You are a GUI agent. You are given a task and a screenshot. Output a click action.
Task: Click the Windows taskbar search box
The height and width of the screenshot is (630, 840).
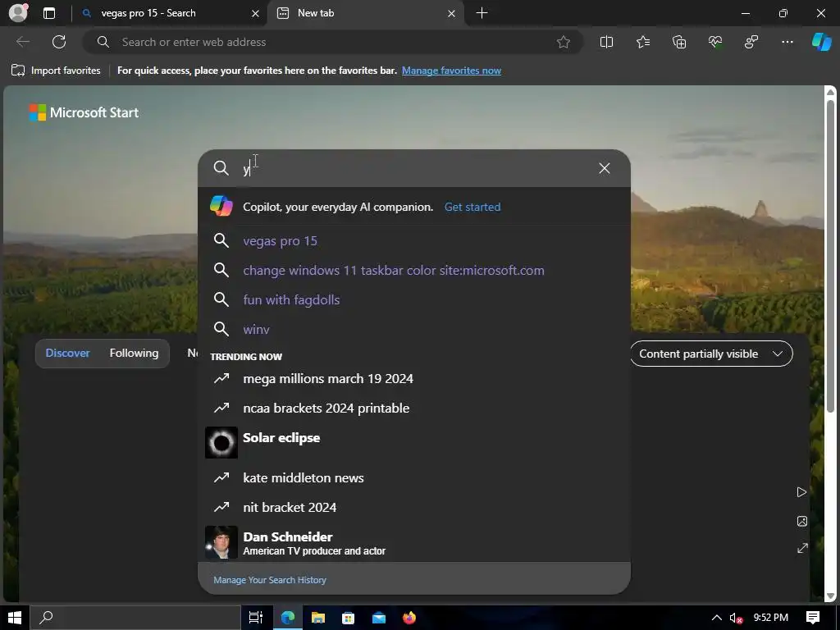click(135, 618)
